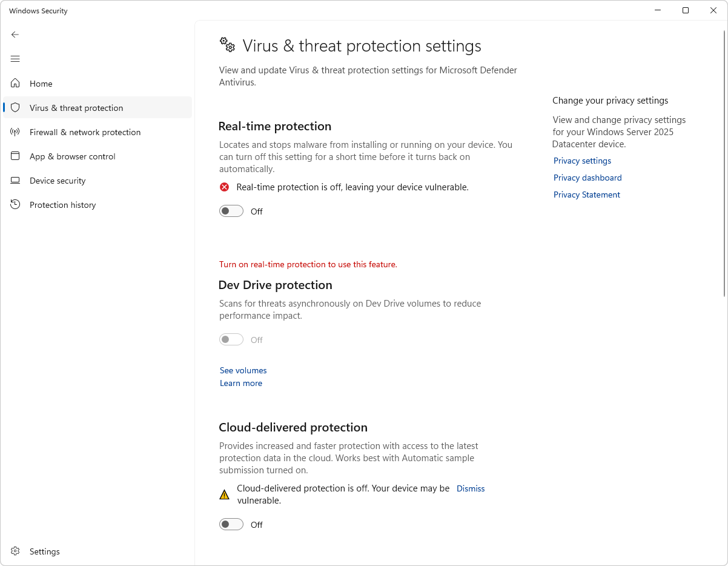Click Learn more under Dev Drive

[241, 383]
